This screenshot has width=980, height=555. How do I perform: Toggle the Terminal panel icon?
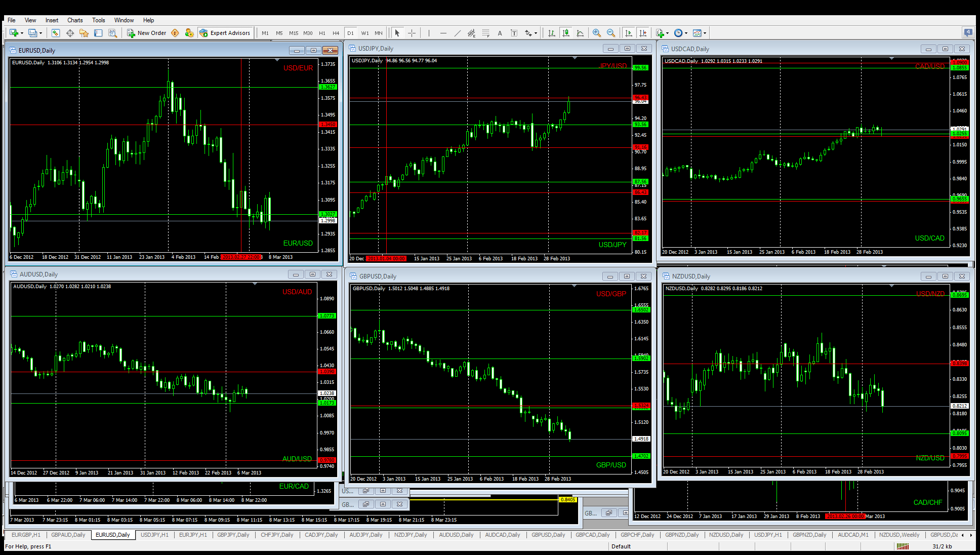coord(98,33)
